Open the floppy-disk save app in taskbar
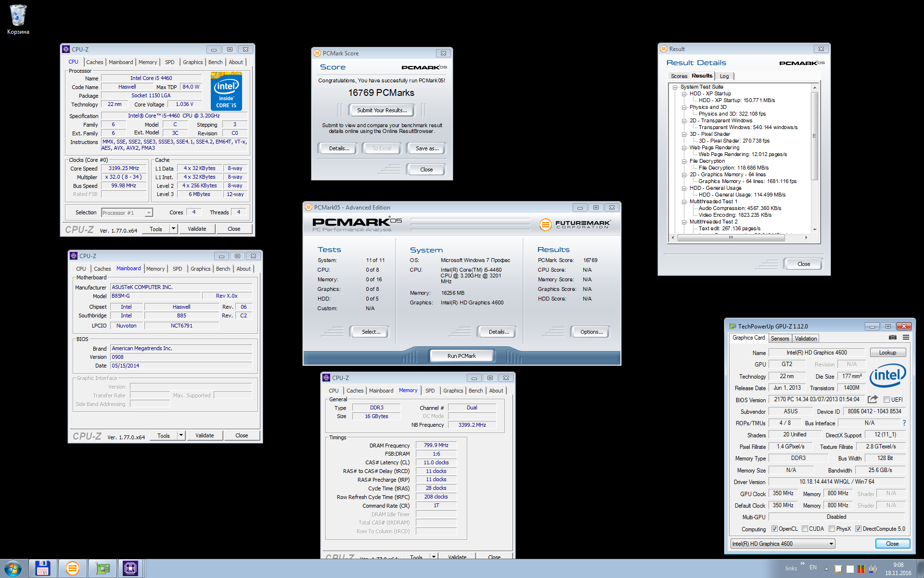 (43, 568)
